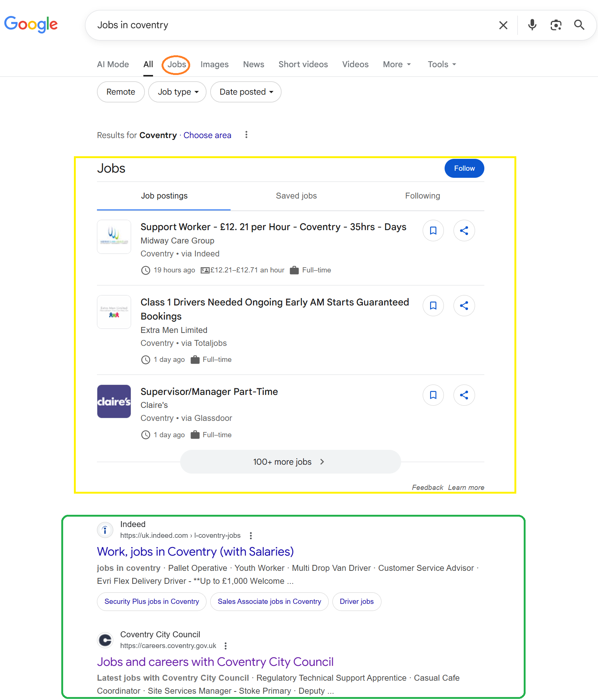
Task: Open the More search categories dropdown
Action: (x=397, y=64)
